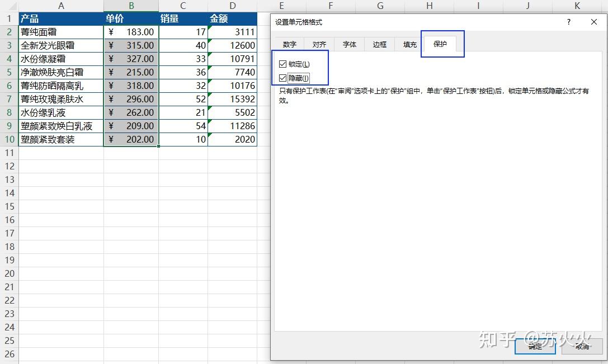Select cell 净澈焕肤亮白霜
The image size is (608, 364).
61,72
